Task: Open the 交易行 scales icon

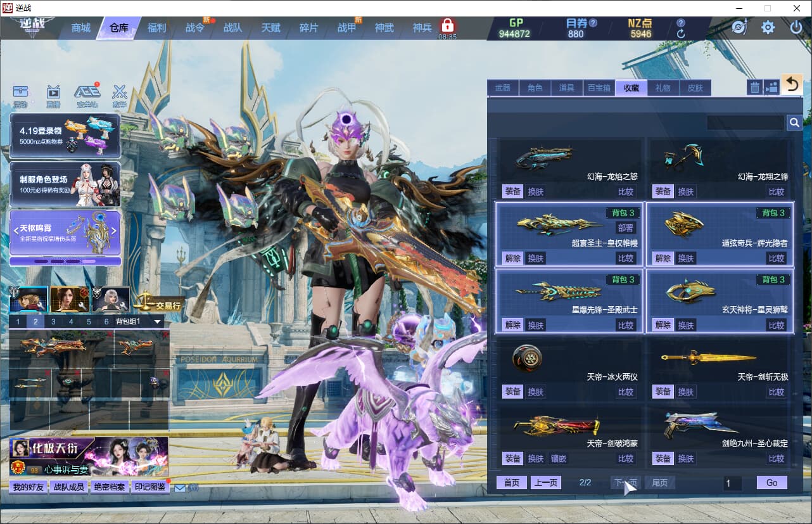Action: [158, 300]
